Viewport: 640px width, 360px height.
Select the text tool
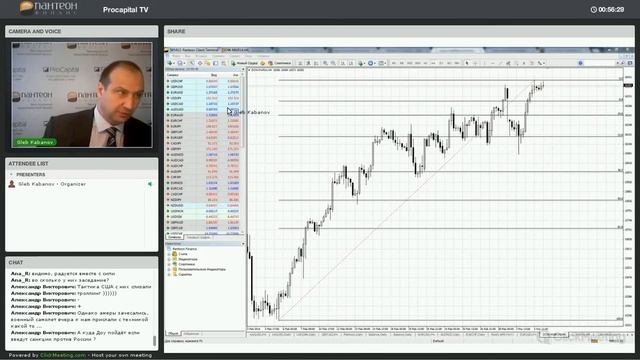[x=524, y=63]
